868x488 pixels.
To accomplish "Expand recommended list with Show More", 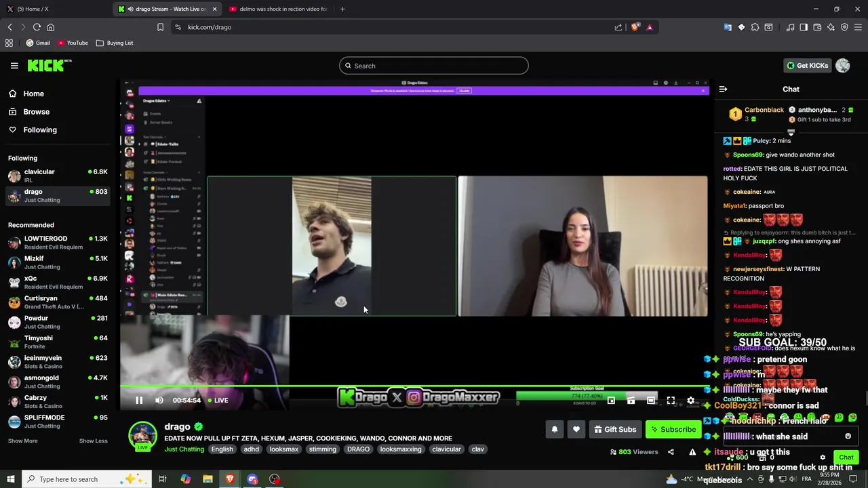I will 22,441.
